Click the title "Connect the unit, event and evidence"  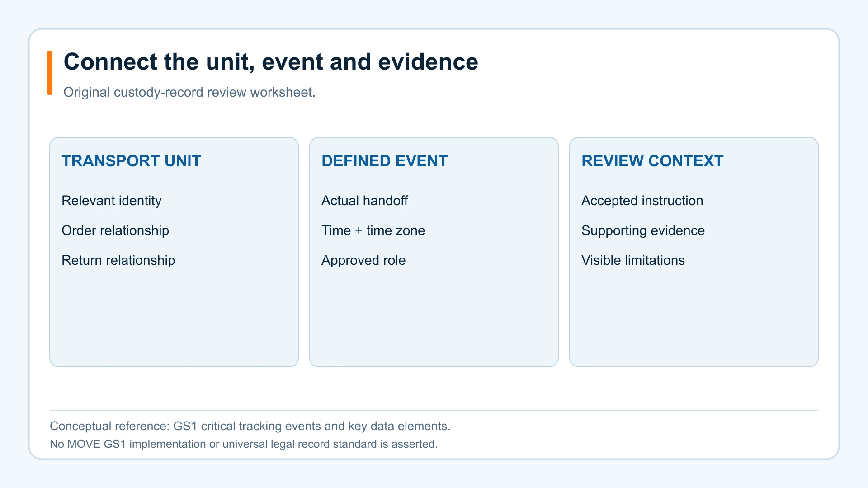tap(271, 62)
